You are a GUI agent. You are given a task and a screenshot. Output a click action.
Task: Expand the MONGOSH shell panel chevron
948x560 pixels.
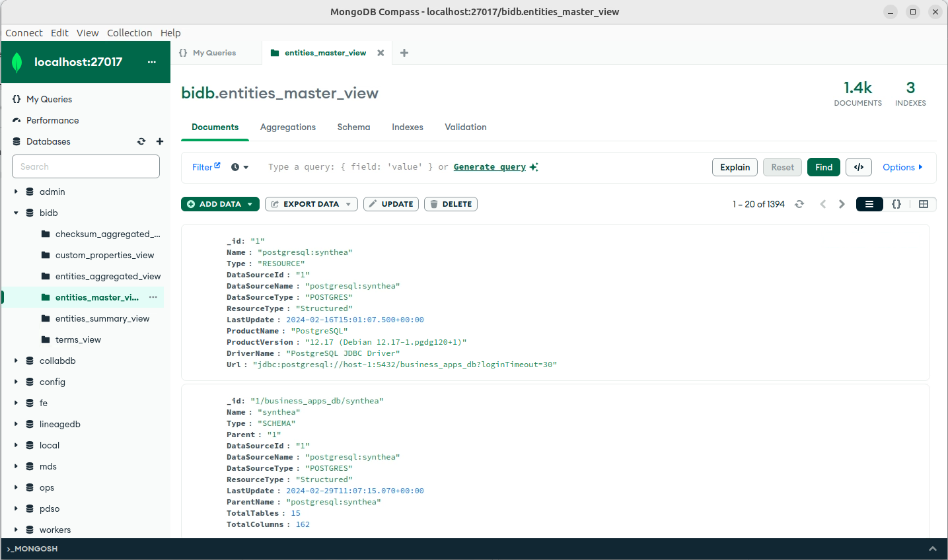point(933,549)
